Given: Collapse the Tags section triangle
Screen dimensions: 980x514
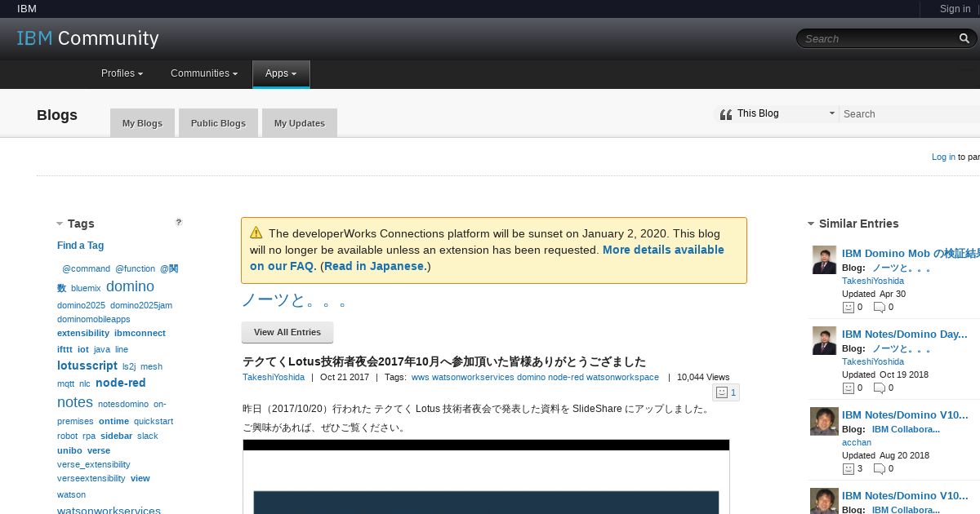Looking at the screenshot, I should (x=60, y=224).
